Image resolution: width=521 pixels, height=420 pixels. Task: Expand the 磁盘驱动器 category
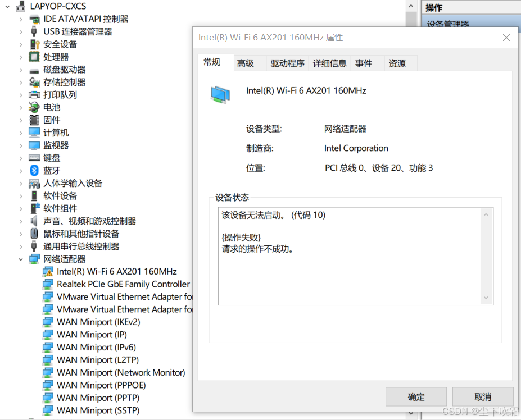21,70
